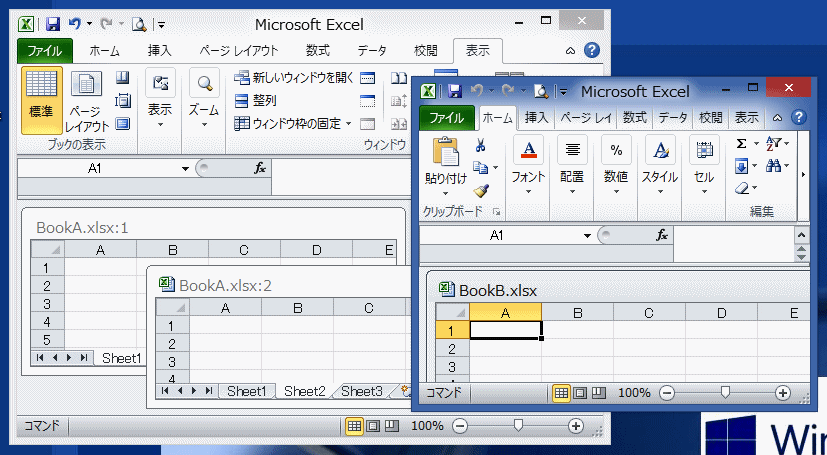Viewport: 827px width, 455px height.
Task: Switch to ホーム tab in back window
Action: click(x=104, y=51)
